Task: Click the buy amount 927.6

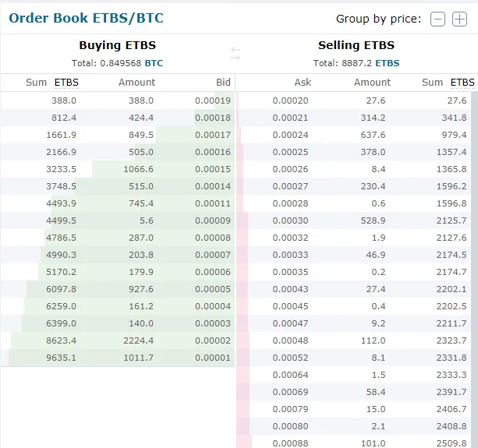Action: [141, 289]
